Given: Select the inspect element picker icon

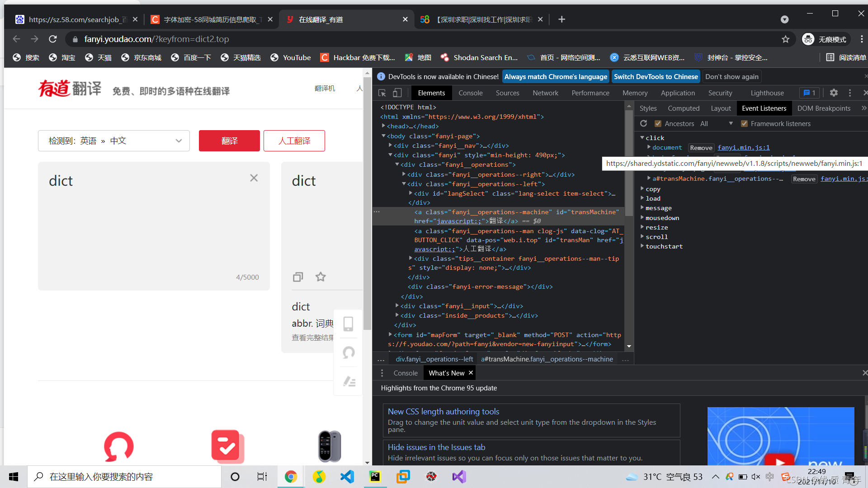Looking at the screenshot, I should 382,93.
